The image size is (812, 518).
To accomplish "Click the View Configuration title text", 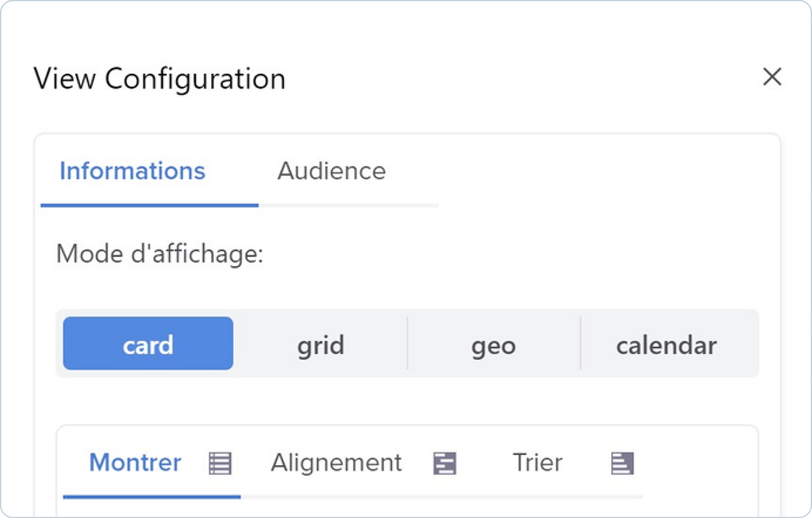I will point(160,78).
